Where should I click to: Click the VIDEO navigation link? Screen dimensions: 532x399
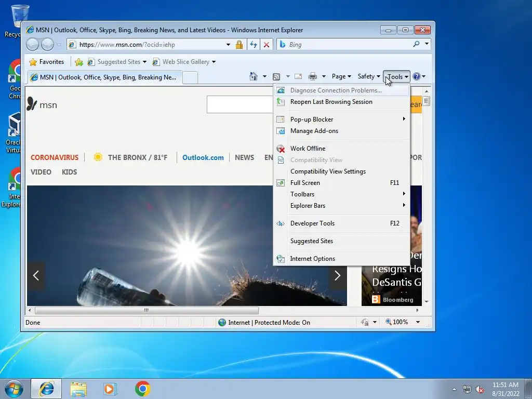click(41, 172)
